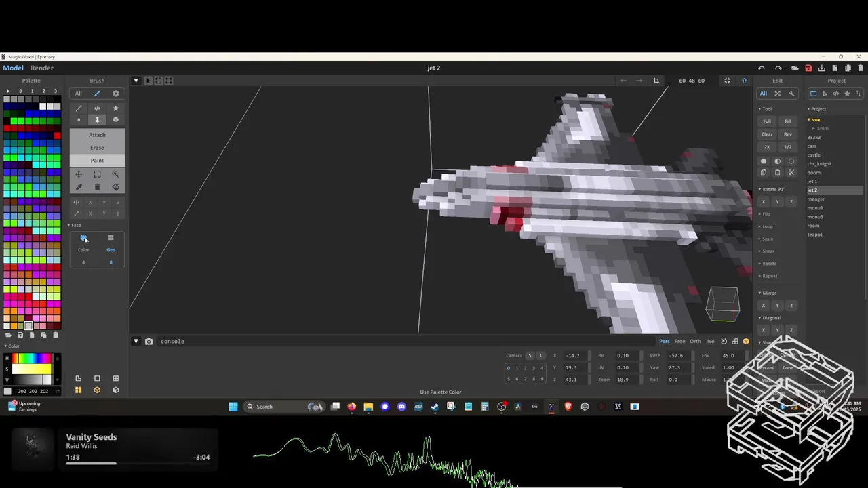
Task: Click the scissors cut icon in Tool section
Action: [x=791, y=173]
